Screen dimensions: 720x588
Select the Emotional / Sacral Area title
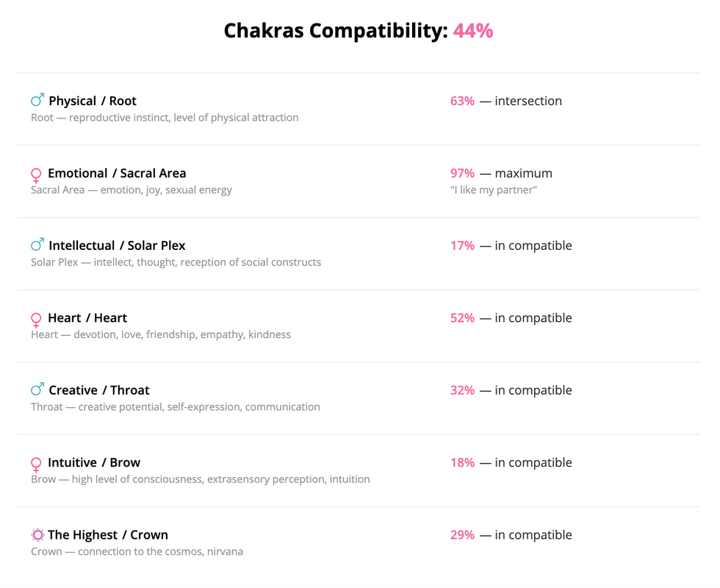point(117,173)
